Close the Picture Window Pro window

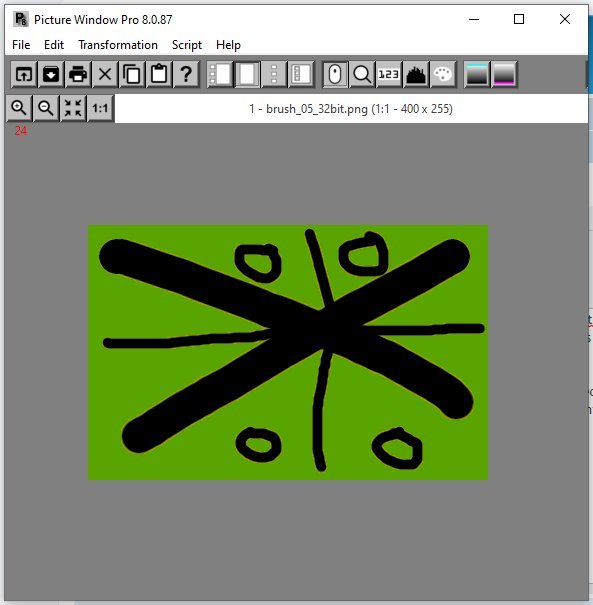(564, 19)
